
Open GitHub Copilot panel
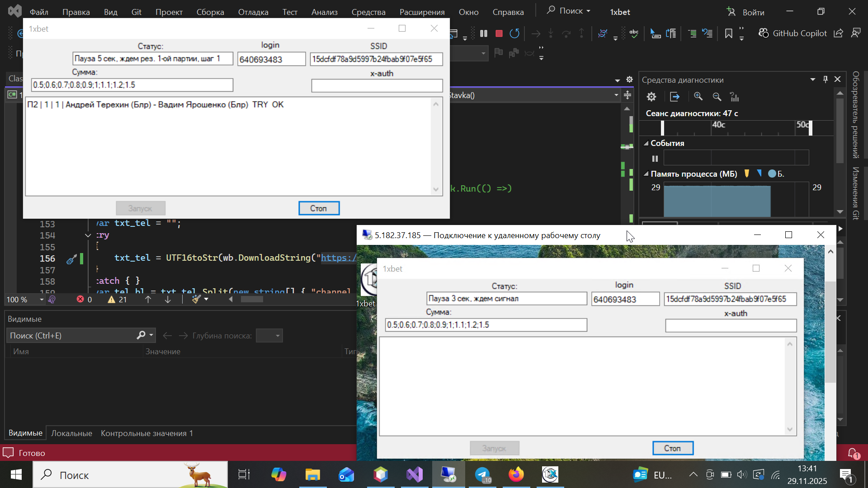point(793,33)
